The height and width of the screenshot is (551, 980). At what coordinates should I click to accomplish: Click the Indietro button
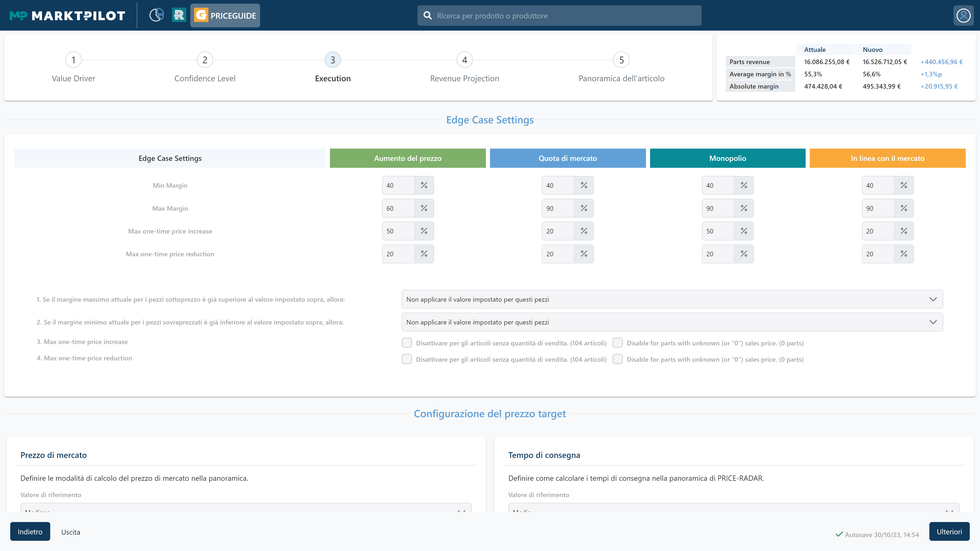pyautogui.click(x=30, y=532)
